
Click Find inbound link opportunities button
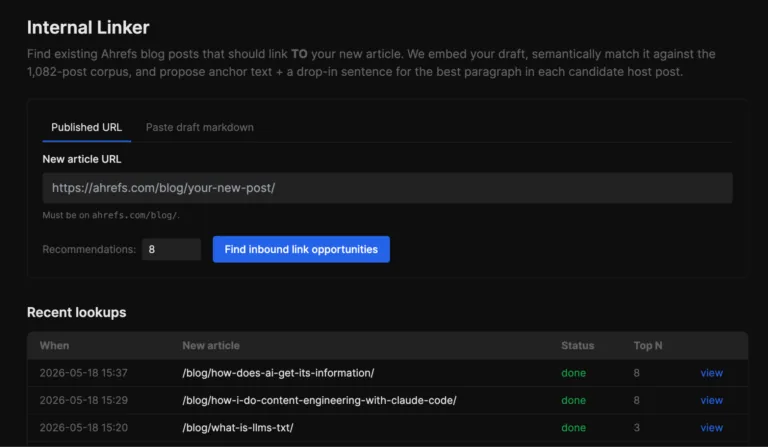tap(301, 249)
